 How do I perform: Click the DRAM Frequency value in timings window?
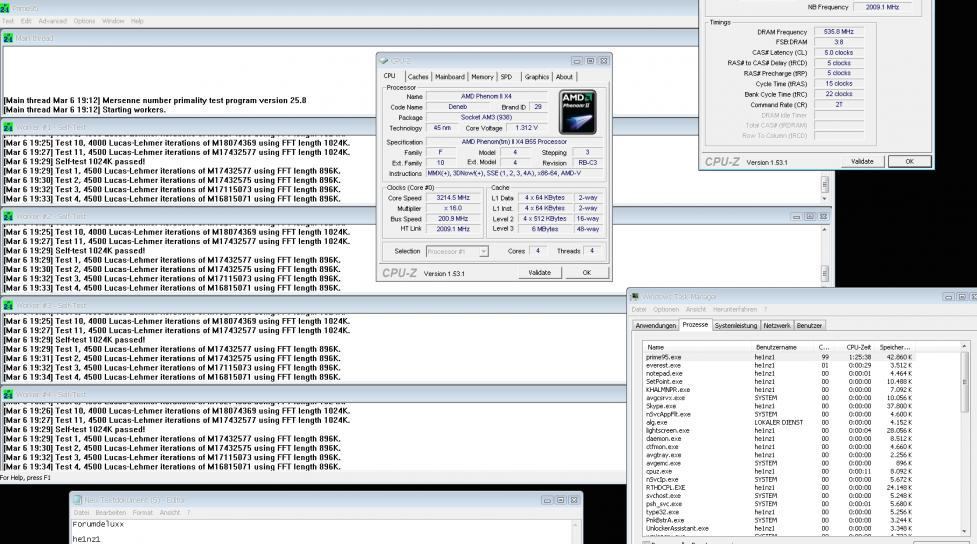pyautogui.click(x=839, y=32)
